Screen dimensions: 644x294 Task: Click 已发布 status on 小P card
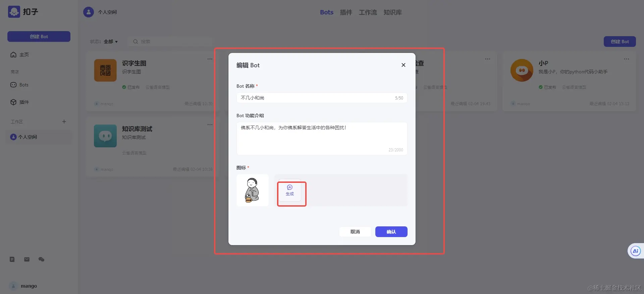pos(547,87)
